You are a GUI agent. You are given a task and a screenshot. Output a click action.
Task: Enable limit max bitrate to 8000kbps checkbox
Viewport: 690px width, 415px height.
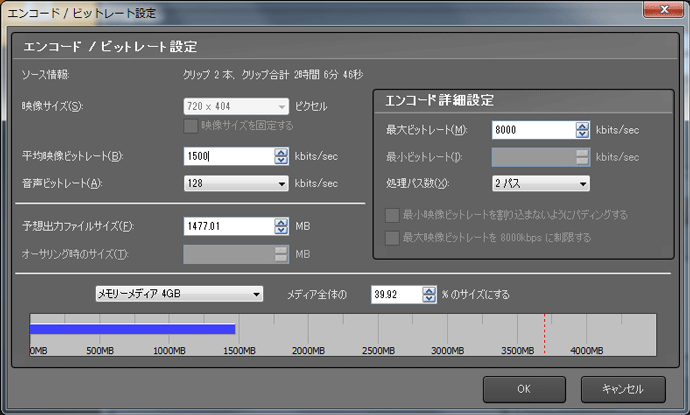coord(392,237)
